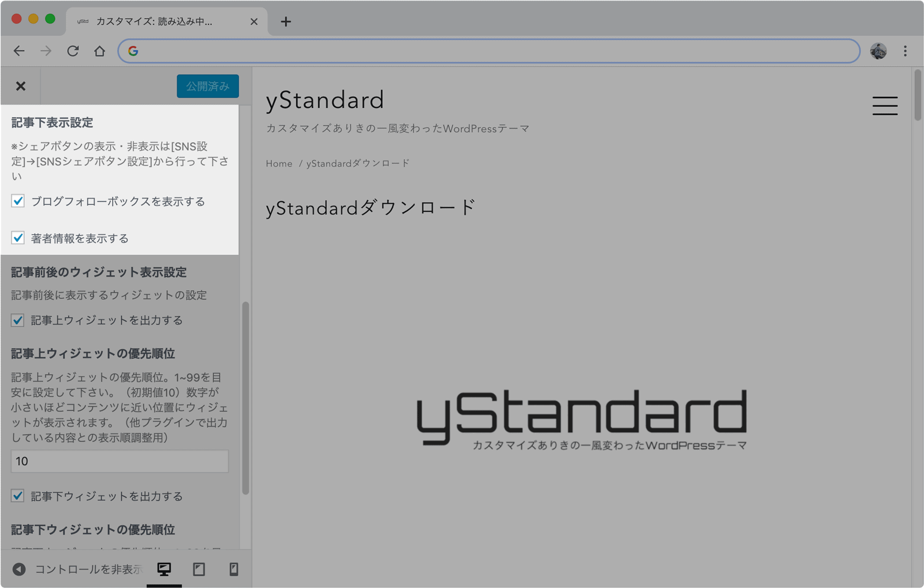
Task: Go back with browser back arrow
Action: pyautogui.click(x=19, y=51)
